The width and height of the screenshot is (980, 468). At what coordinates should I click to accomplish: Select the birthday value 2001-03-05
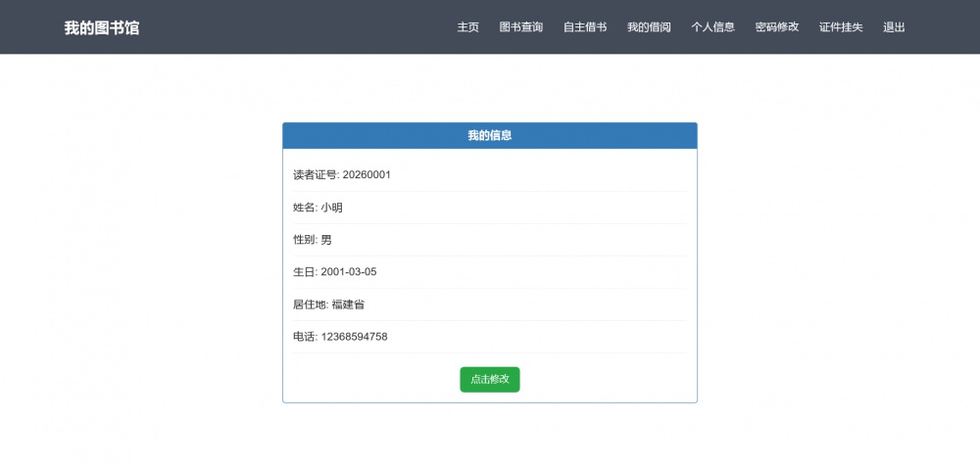click(x=349, y=272)
